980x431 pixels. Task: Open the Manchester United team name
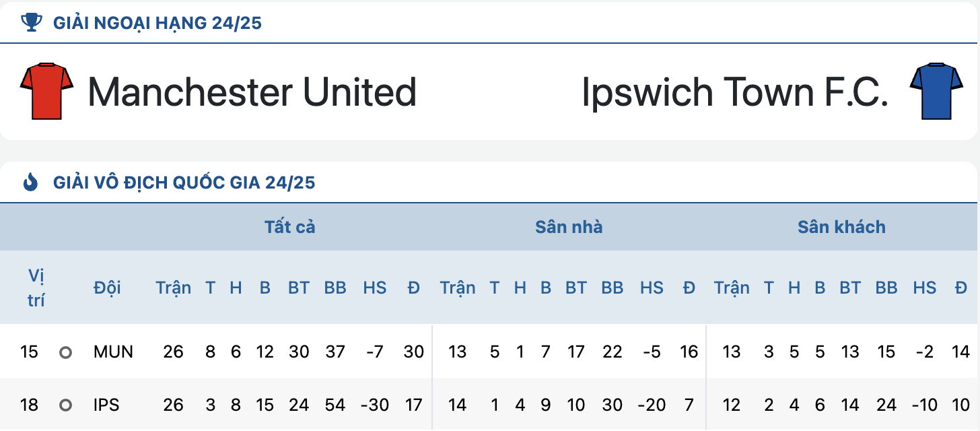point(252,92)
